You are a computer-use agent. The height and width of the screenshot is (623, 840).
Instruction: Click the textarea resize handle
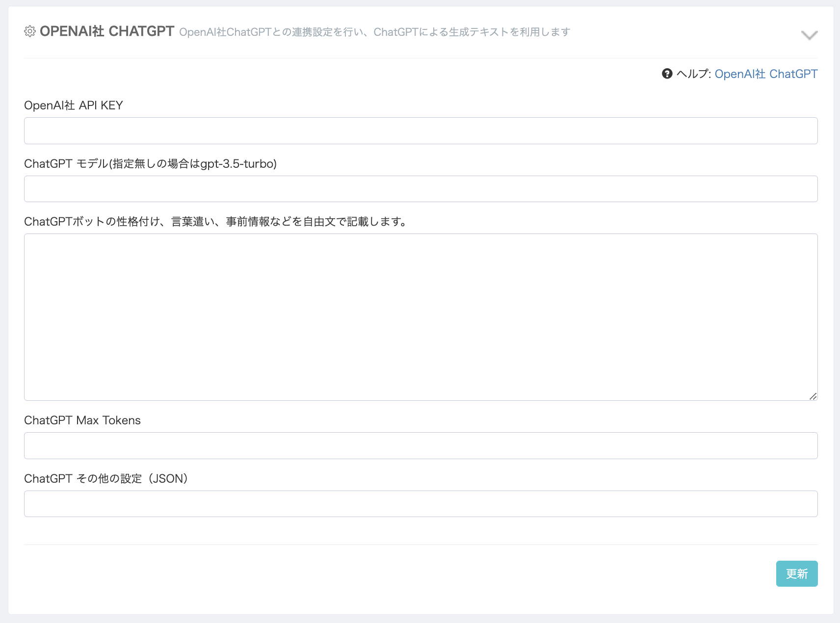coord(813,396)
